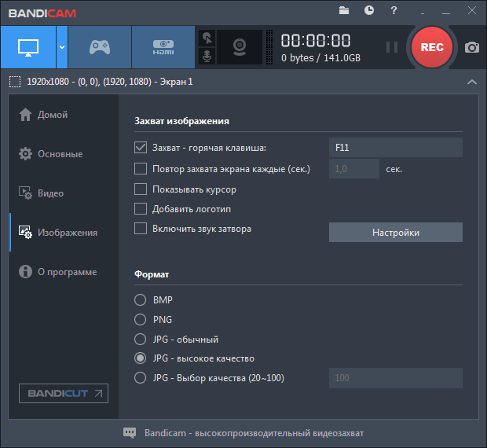Click the microphone icon
The image size is (487, 448).
pos(207,57)
